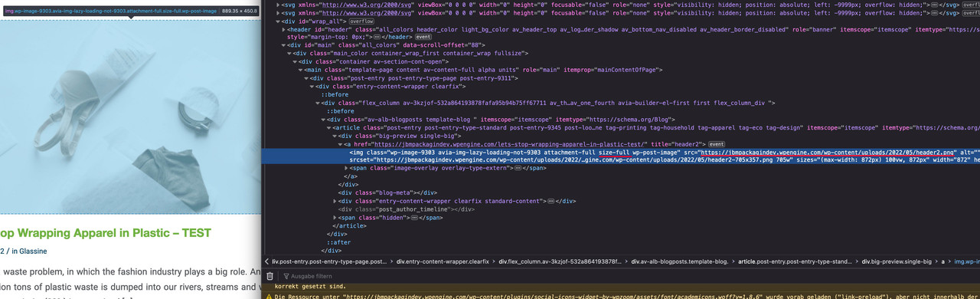This screenshot has width=980, height=299.
Task: Select the highlighted img wp-image-9303 node
Action: [x=621, y=156]
